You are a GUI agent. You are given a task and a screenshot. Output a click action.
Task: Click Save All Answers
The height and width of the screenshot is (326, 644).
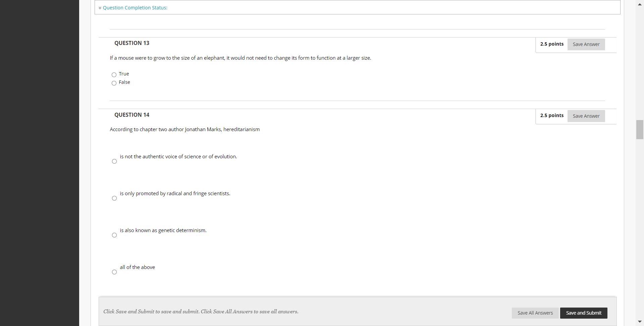(535, 313)
